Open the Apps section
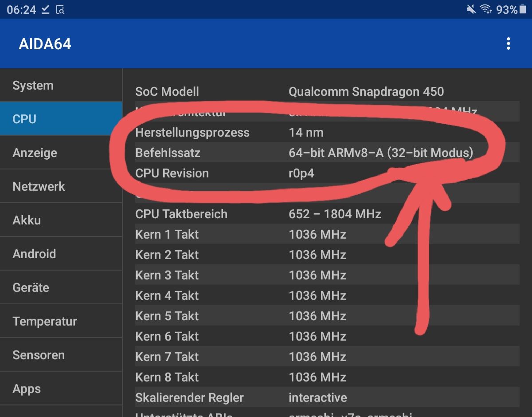 click(61, 389)
